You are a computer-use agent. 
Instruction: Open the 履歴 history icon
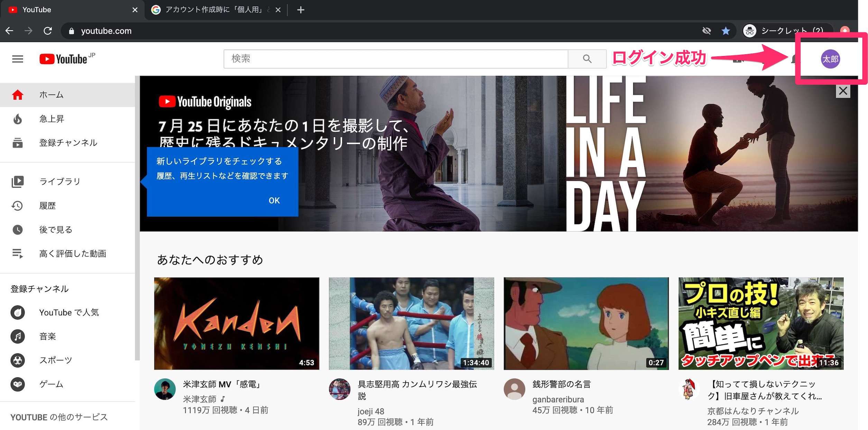18,205
